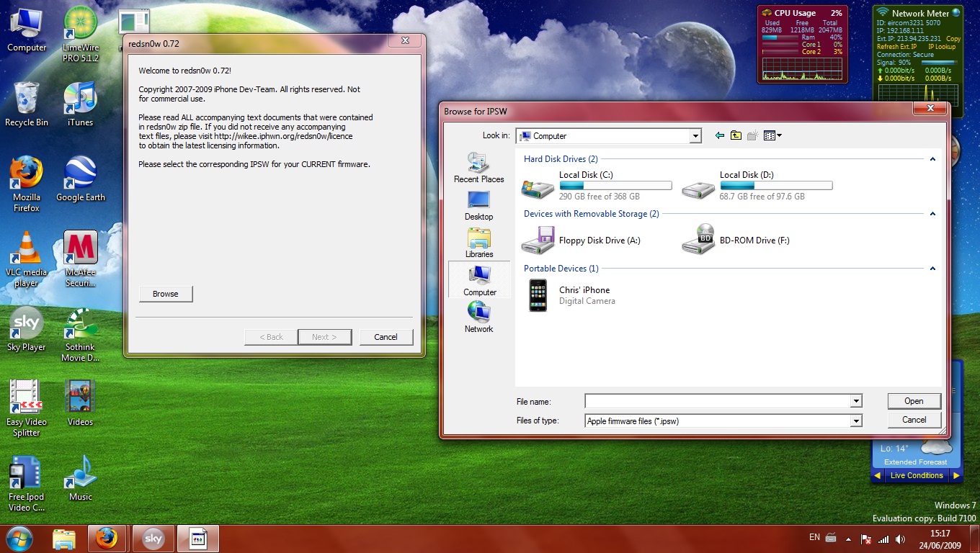Collapse Devices with Removable Storage group
Viewport: 980px width, 553px height.
[x=932, y=214]
